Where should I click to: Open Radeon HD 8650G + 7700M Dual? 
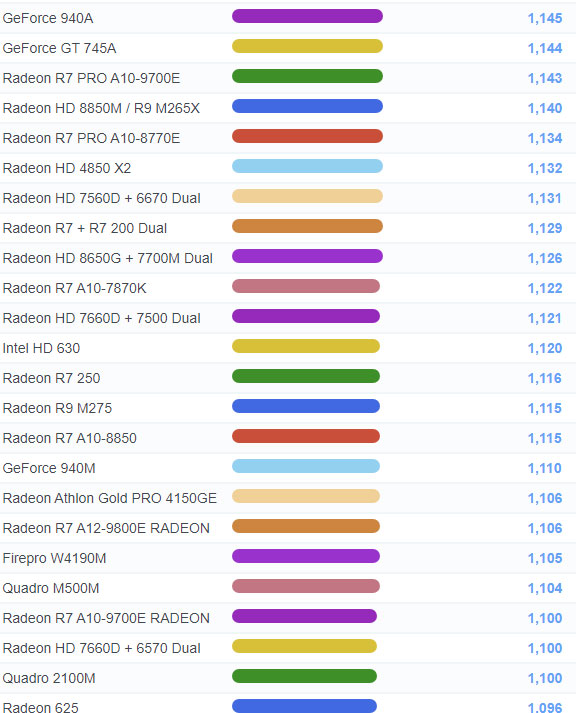pos(107,258)
